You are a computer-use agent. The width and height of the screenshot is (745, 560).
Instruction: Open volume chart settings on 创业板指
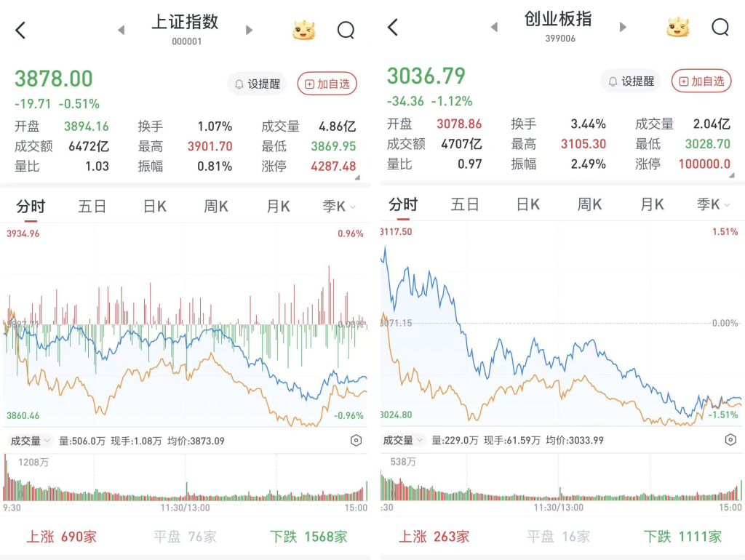[730, 440]
